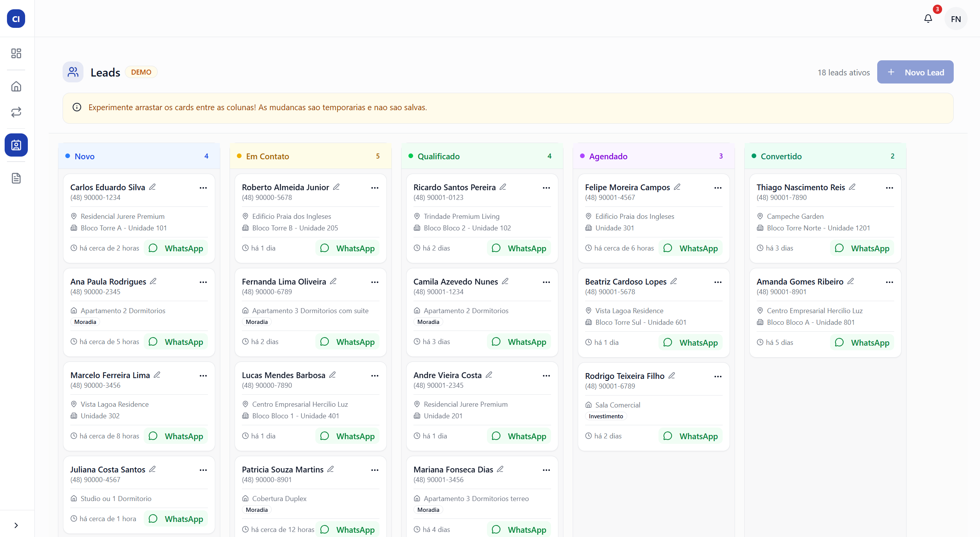Open notifications via the bell icon
The width and height of the screenshot is (980, 537).
click(928, 18)
